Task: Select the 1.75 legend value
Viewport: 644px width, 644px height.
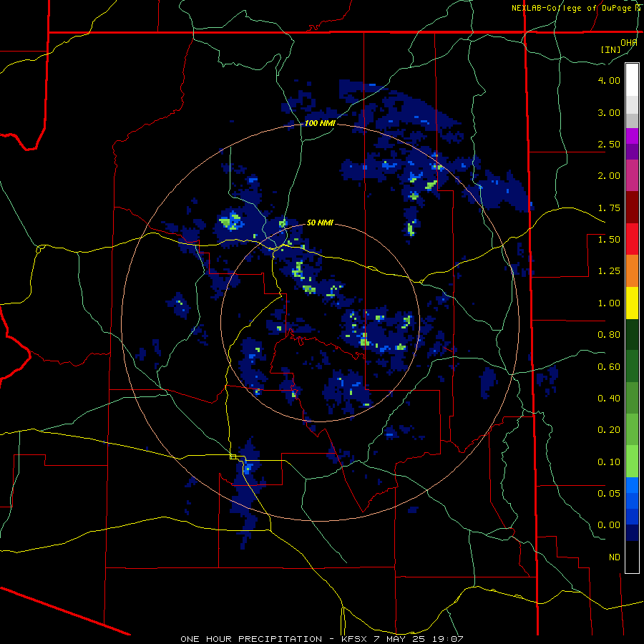Action: [609, 208]
